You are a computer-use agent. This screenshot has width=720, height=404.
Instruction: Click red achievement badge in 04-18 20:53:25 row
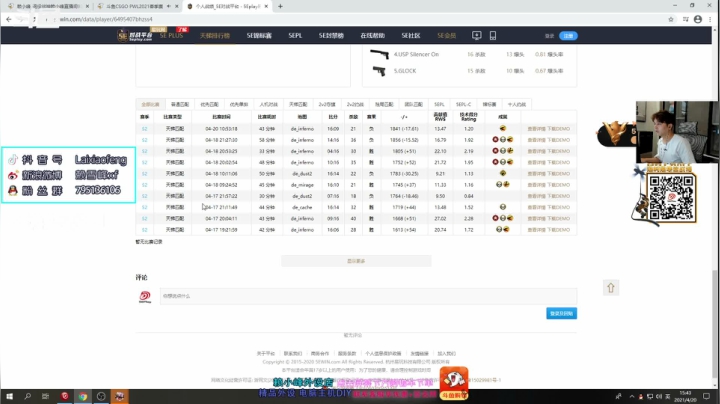click(x=495, y=151)
